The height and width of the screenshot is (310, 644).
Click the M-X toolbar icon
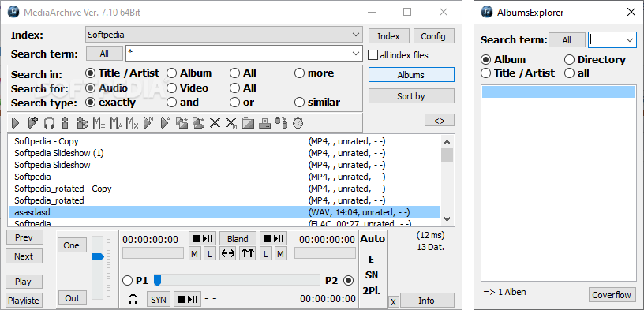132,123
